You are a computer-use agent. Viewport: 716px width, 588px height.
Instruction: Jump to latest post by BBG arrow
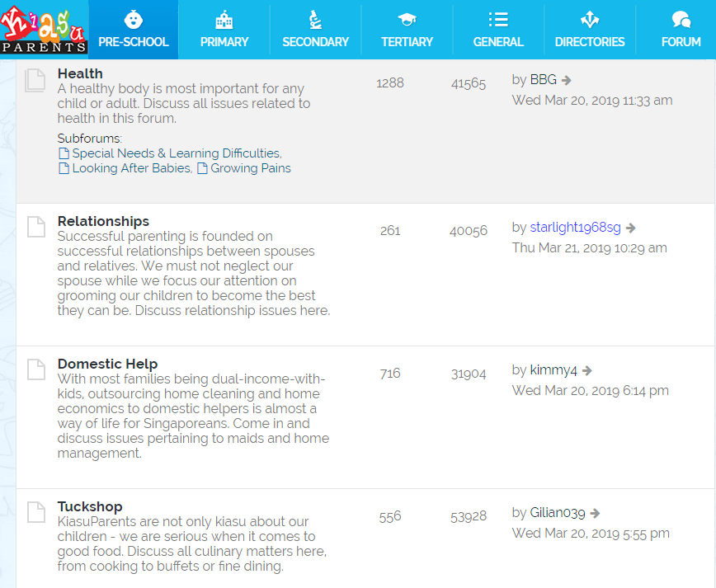coord(567,80)
